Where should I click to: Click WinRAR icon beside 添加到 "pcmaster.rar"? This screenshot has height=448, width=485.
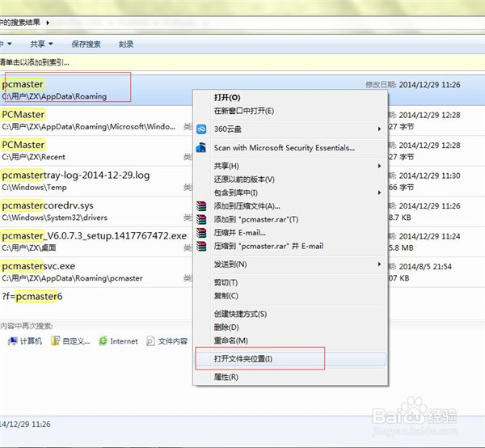(202, 219)
